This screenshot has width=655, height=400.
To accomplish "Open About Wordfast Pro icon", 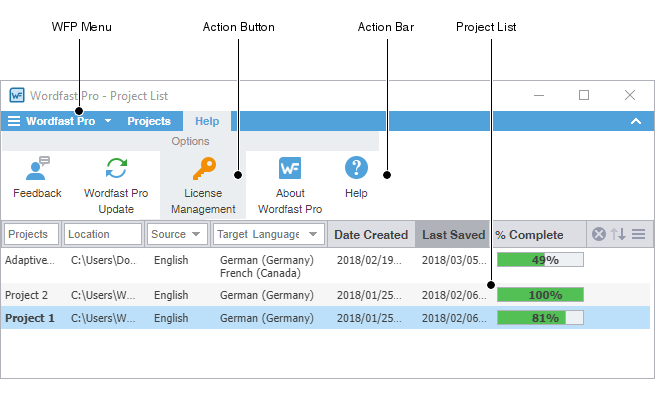I will (290, 168).
